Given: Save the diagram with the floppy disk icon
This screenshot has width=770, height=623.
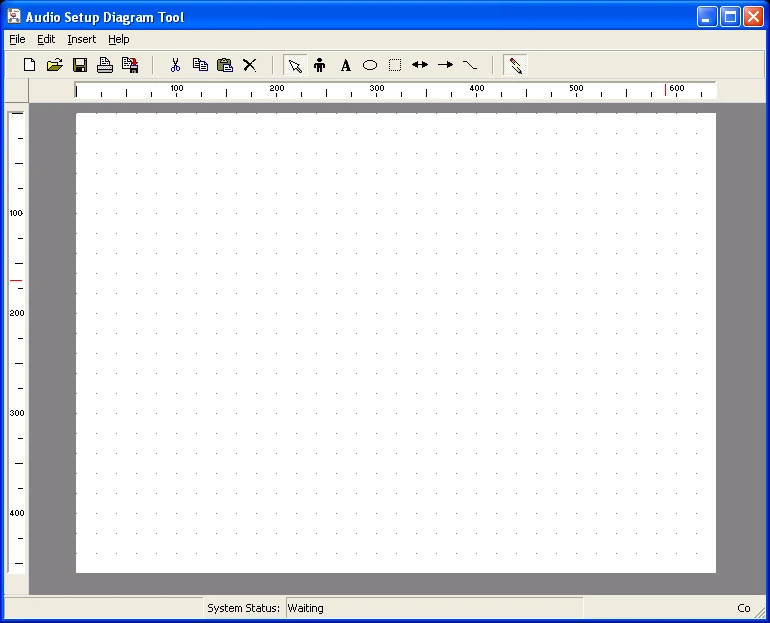Looking at the screenshot, I should (x=80, y=65).
